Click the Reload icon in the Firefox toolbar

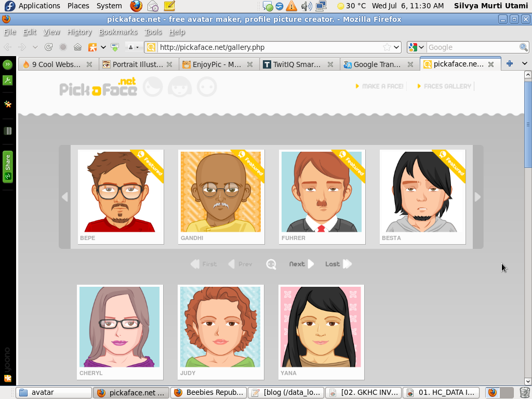pyautogui.click(x=48, y=47)
